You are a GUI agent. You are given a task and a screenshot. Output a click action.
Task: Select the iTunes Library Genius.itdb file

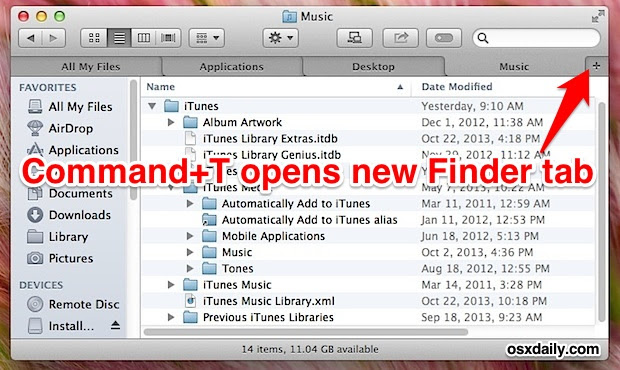[272, 155]
